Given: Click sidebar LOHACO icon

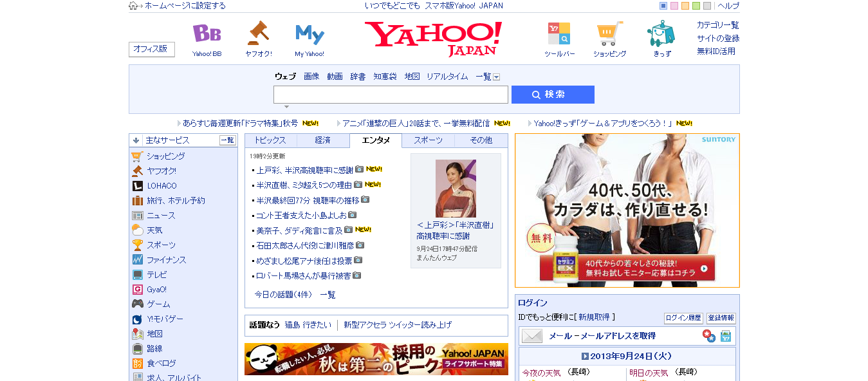Looking at the screenshot, I should (x=137, y=186).
